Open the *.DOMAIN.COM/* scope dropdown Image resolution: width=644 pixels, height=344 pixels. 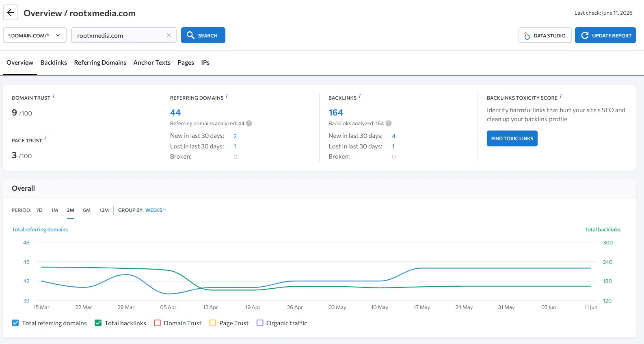(35, 35)
